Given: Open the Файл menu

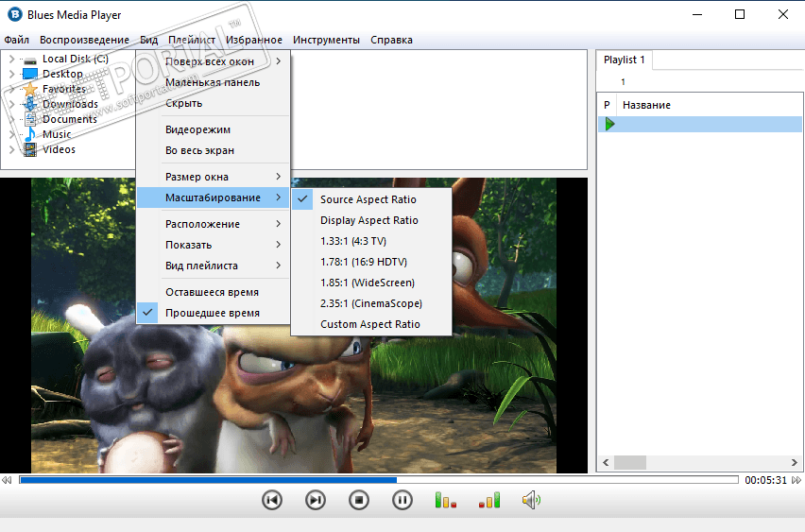Looking at the screenshot, I should [16, 40].
